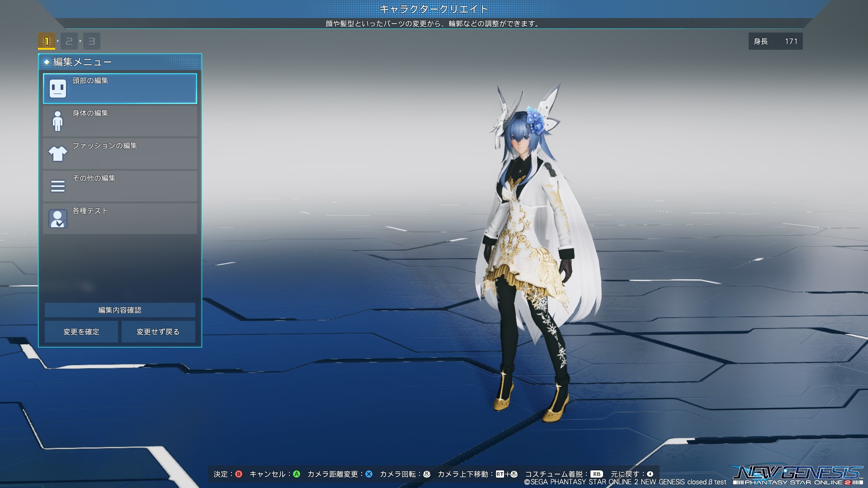
Task: Click the 編集メニュー panel header
Action: click(x=120, y=62)
